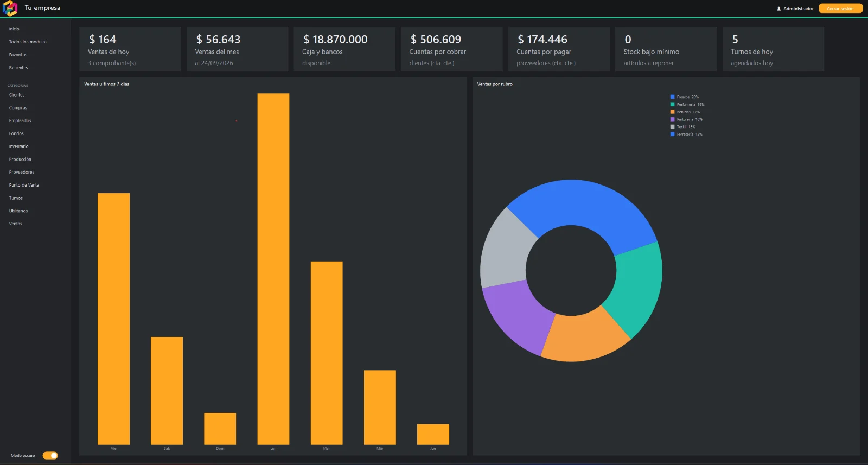The height and width of the screenshot is (465, 868).
Task: Click the Turnos de hoy card
Action: pos(773,49)
